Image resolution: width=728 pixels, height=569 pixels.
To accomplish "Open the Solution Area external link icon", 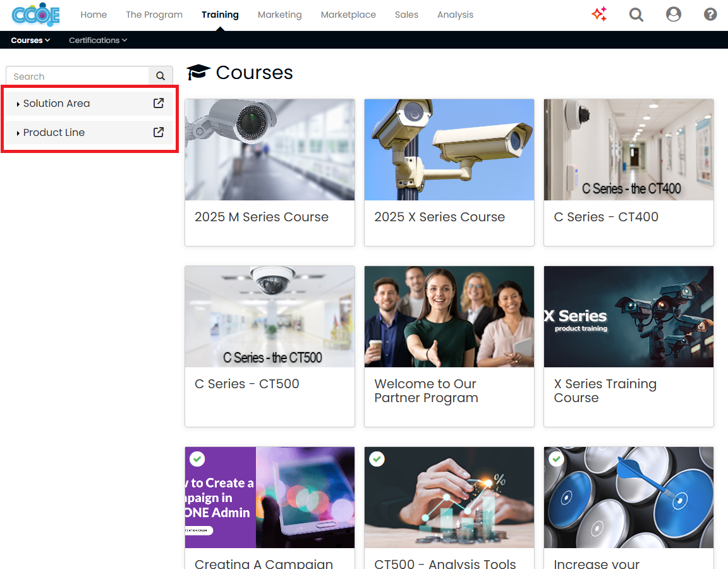I will pyautogui.click(x=158, y=103).
